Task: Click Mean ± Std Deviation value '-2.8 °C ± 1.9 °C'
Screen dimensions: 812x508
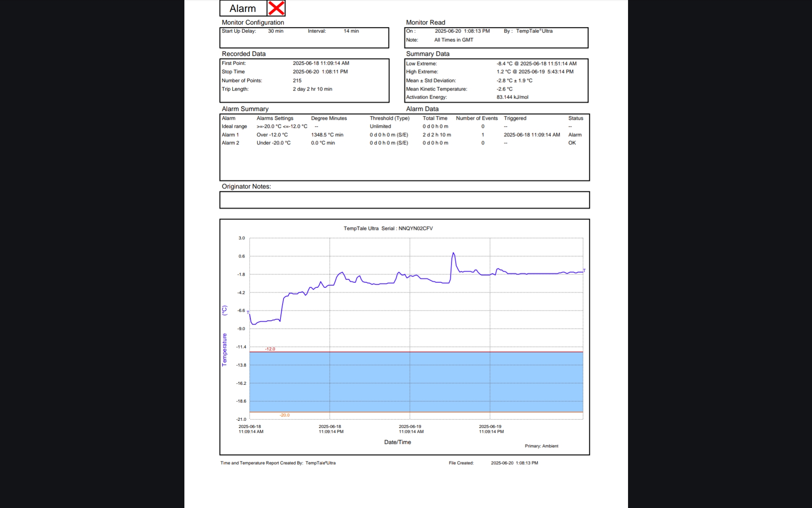Action: (x=514, y=80)
